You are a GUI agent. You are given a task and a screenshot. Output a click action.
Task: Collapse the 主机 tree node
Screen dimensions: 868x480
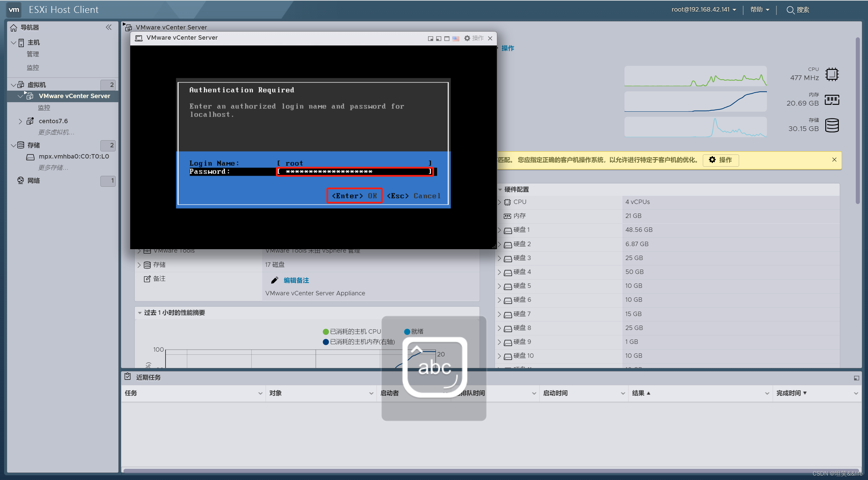click(14, 43)
